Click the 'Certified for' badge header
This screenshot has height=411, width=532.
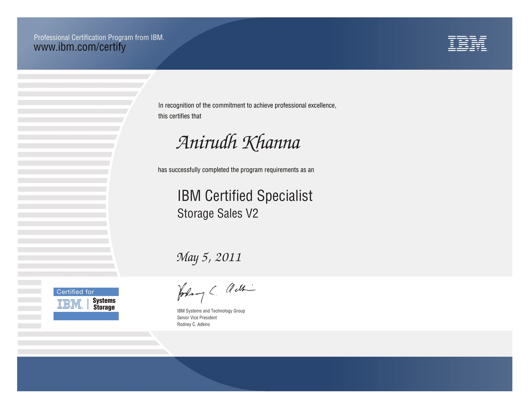click(x=86, y=292)
